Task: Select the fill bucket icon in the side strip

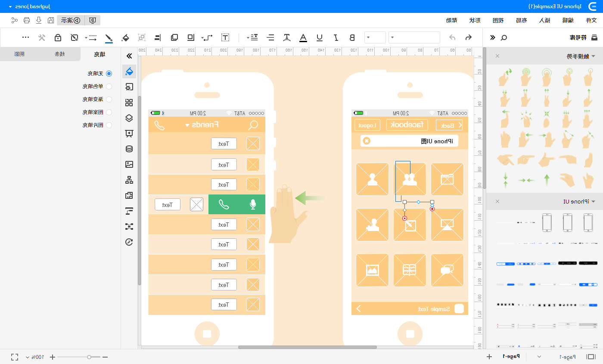Action: [x=129, y=71]
